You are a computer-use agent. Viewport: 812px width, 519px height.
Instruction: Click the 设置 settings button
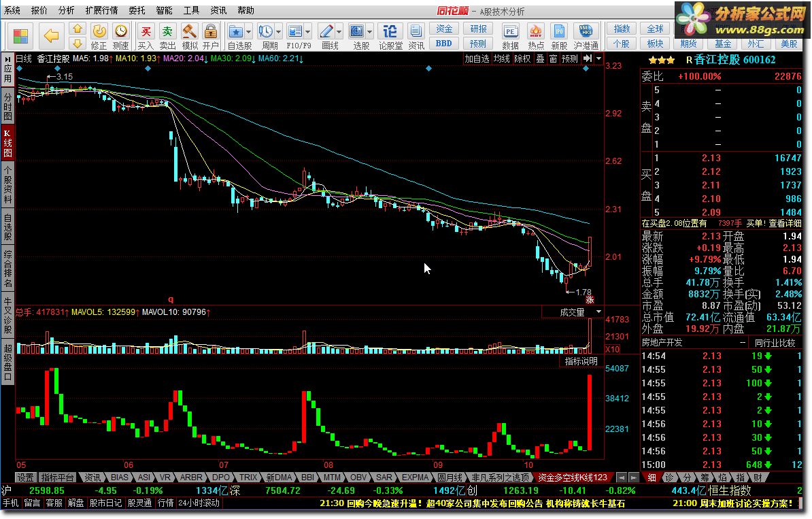(x=25, y=477)
